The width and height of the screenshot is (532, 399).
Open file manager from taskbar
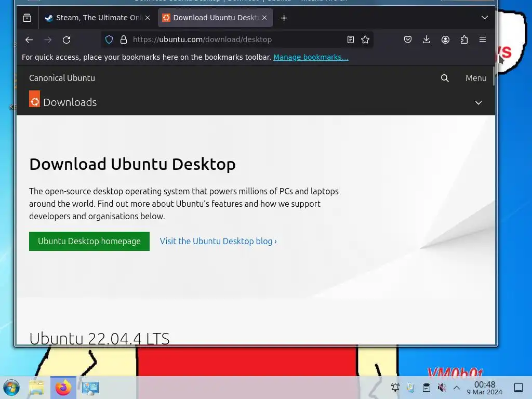(x=36, y=388)
